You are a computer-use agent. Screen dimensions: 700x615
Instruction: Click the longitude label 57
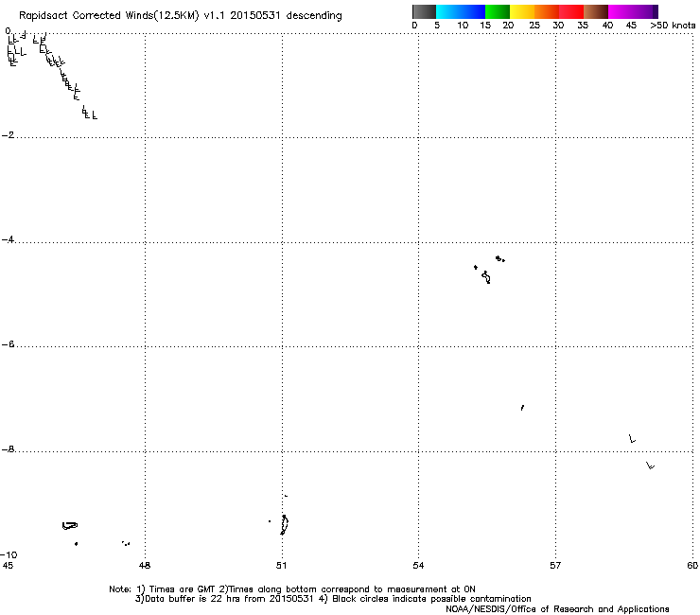[x=555, y=566]
